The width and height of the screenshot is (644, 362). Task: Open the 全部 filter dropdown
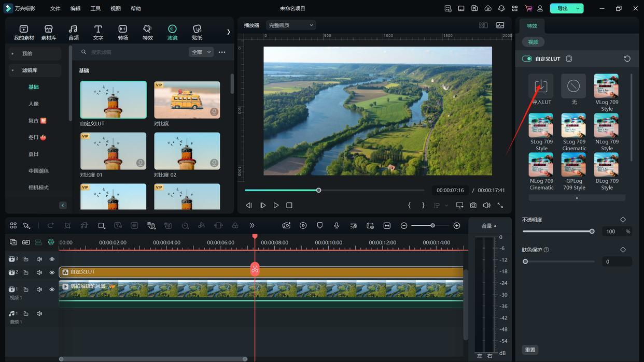point(201,52)
